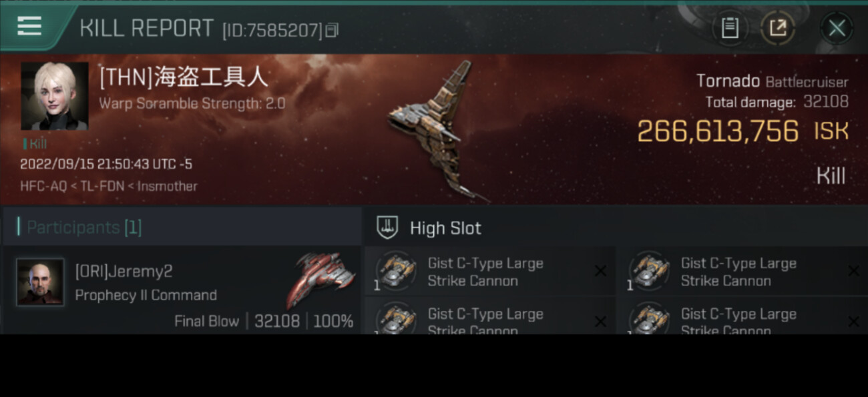Open top-right Gist C-Type Strike Cannon icon
Image resolution: width=868 pixels, height=397 pixels.
650,271
